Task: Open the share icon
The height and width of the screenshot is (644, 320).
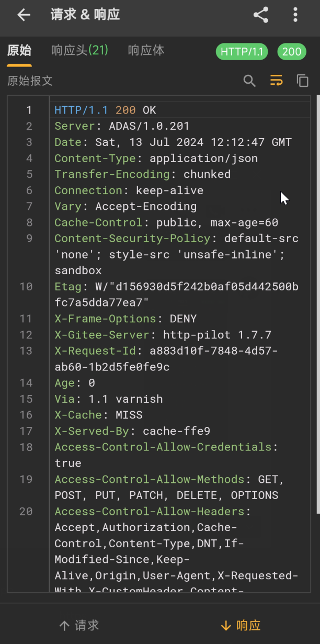Action: click(261, 15)
